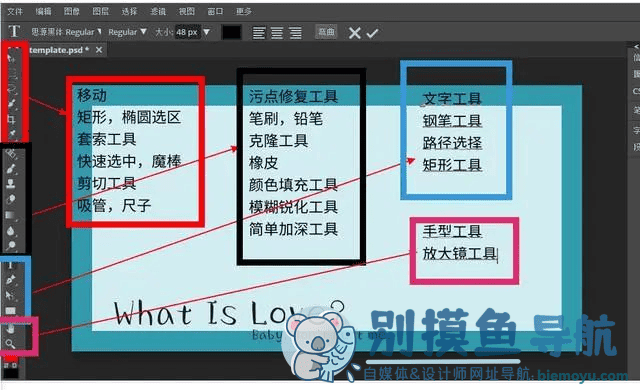640x390 pixels.
Task: Cancel text edit with the X icon
Action: 355,33
